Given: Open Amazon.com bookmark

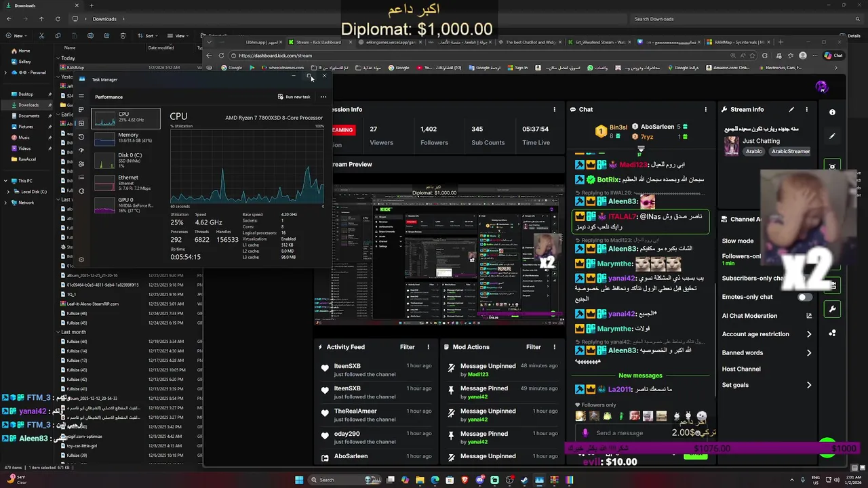Looking at the screenshot, I should pos(728,68).
